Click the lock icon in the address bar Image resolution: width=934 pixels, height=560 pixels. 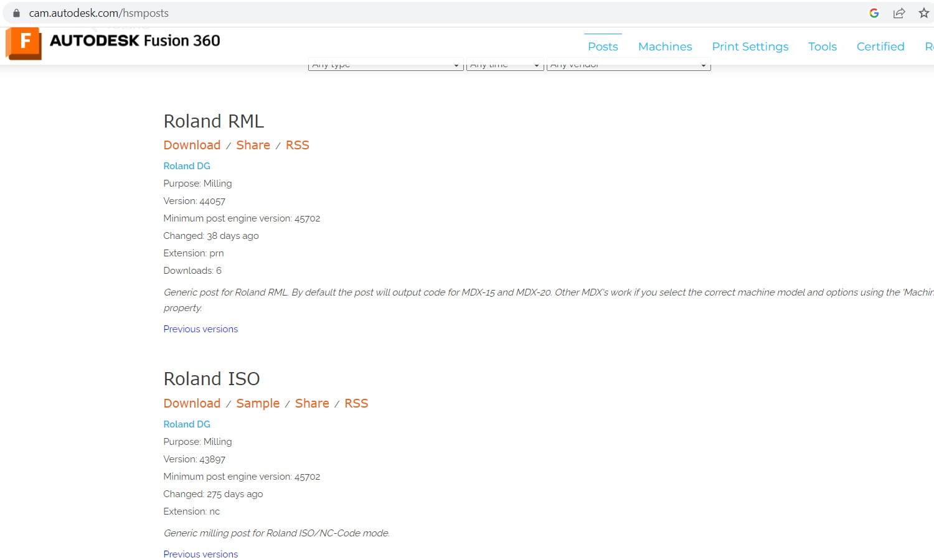pos(16,13)
